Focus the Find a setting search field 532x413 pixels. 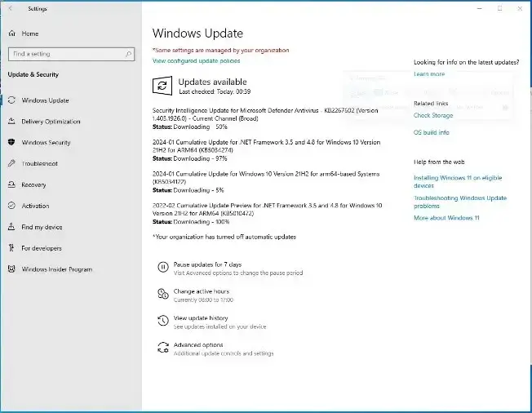[71, 54]
